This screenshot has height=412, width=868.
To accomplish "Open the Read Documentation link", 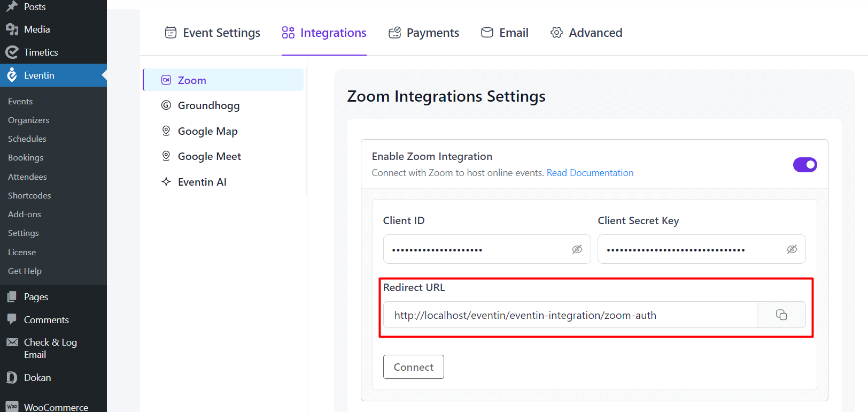I will pos(590,173).
